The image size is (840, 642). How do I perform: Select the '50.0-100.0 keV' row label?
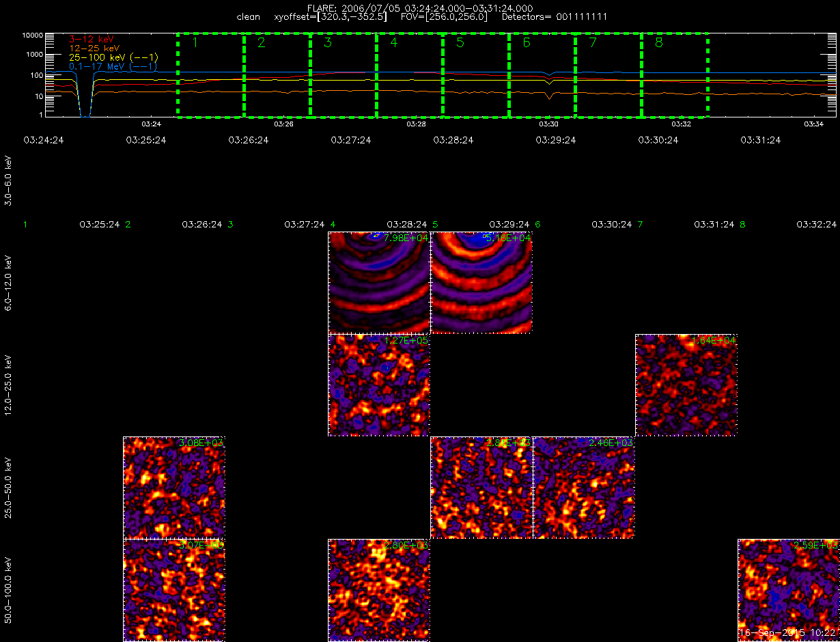click(8, 591)
